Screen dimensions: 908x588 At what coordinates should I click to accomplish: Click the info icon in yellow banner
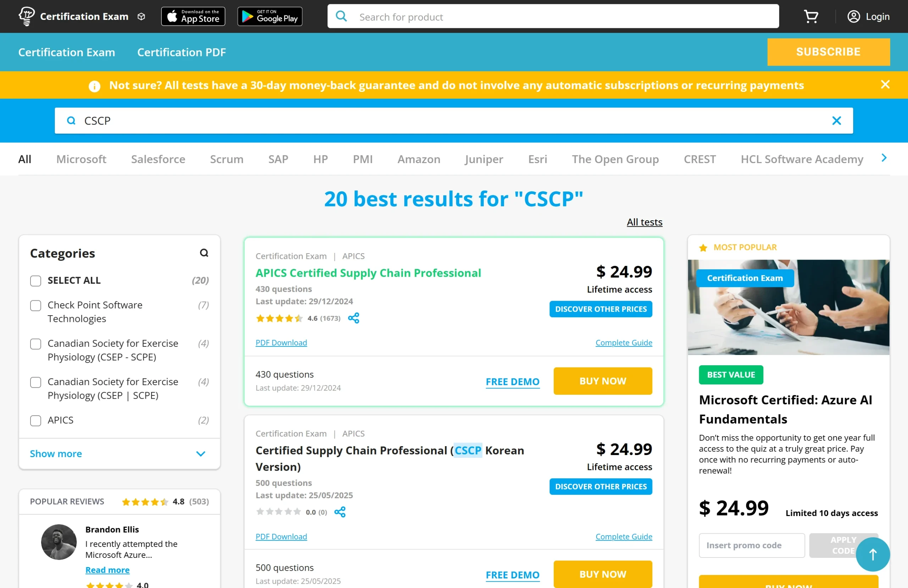point(94,86)
